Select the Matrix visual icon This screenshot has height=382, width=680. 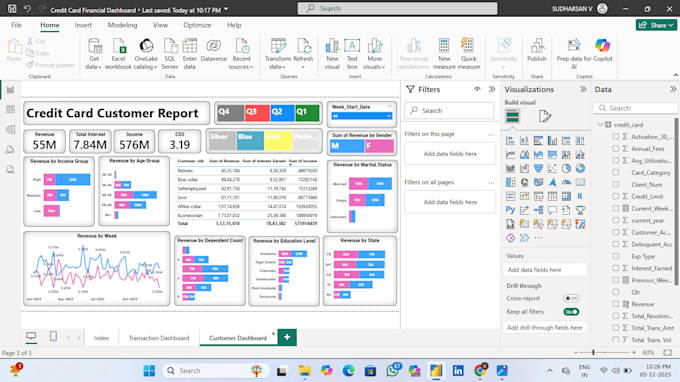[566, 196]
